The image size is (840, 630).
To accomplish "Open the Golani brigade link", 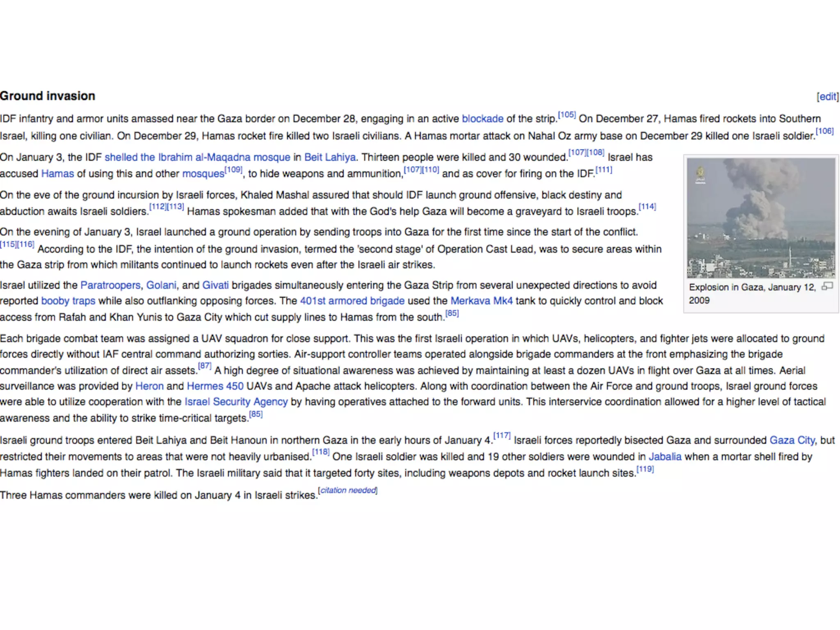I will (161, 285).
